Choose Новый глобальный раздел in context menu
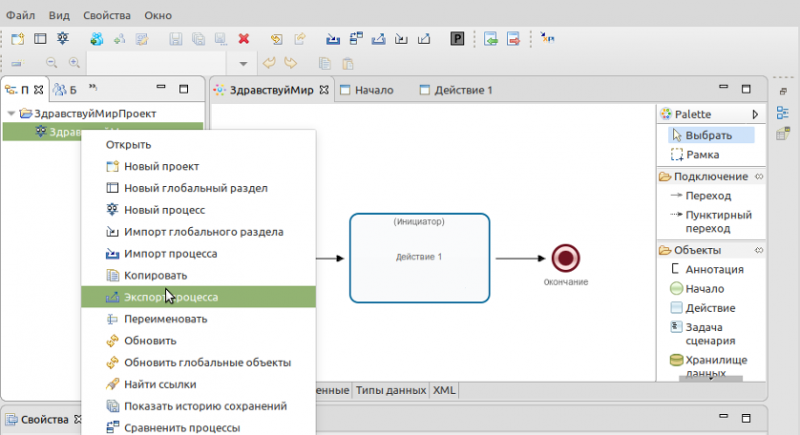800x435 pixels. (x=198, y=188)
